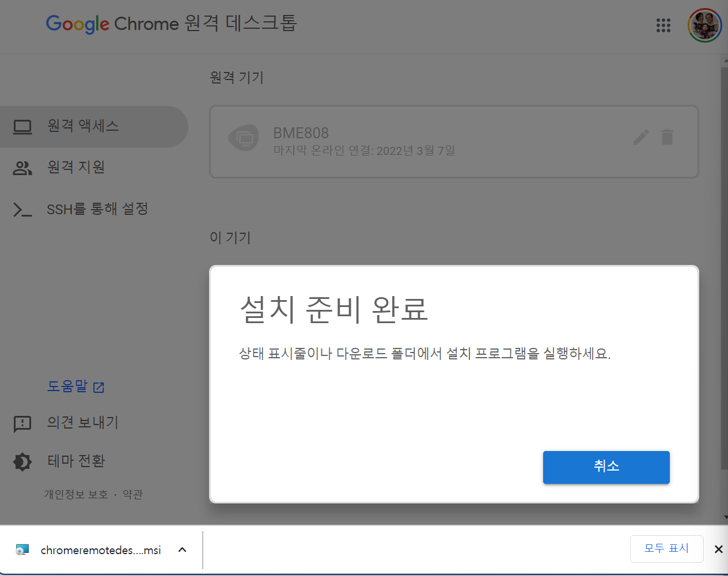Image resolution: width=728 pixels, height=576 pixels.
Task: Click 모두 표시 downloads button
Action: tap(666, 548)
